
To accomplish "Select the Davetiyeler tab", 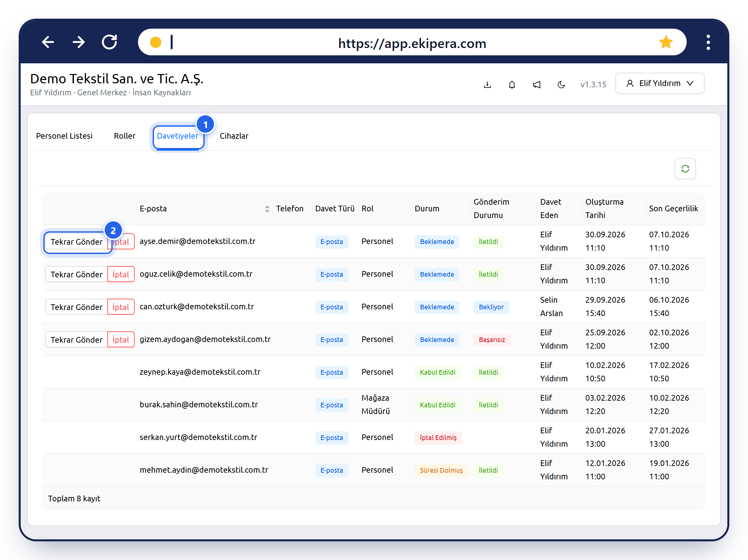I will [178, 136].
